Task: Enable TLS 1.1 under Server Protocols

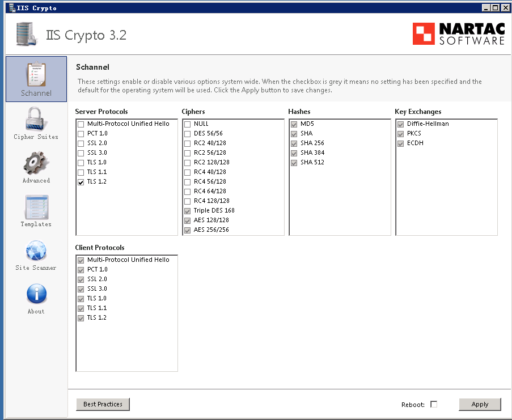Action: coord(81,172)
